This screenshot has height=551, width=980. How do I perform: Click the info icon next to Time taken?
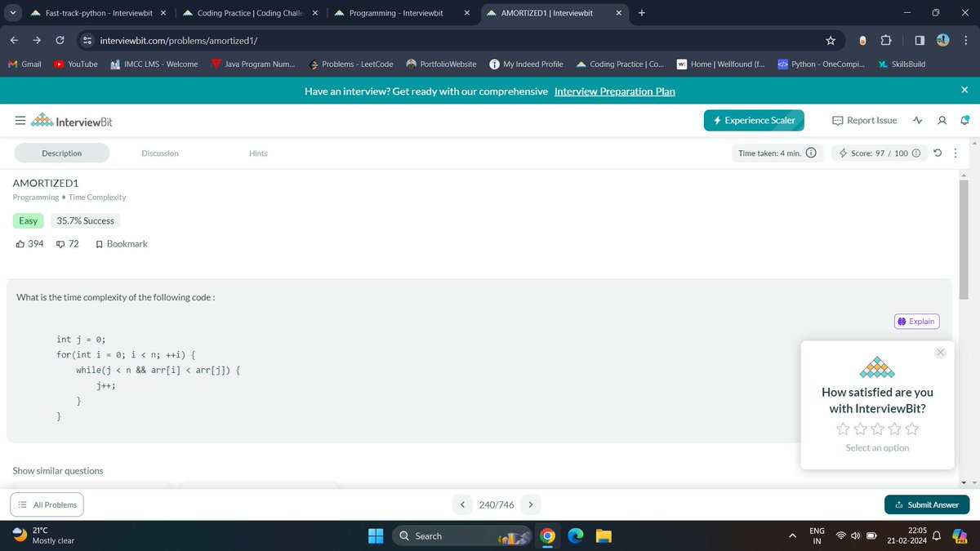(x=811, y=153)
